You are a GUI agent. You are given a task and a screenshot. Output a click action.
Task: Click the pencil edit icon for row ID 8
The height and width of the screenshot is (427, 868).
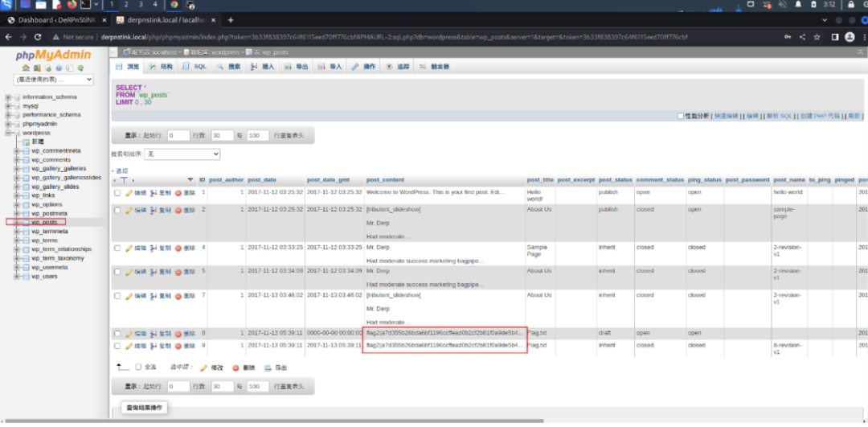click(129, 334)
